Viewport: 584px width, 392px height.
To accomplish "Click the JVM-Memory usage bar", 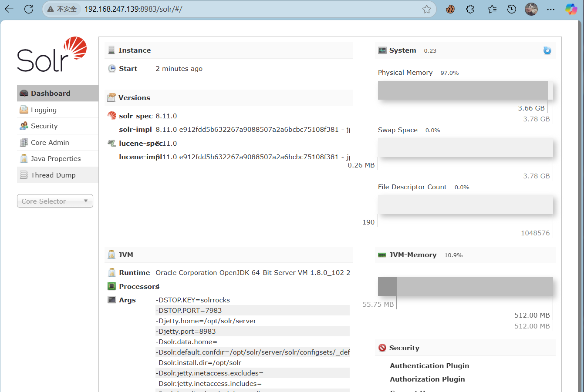I will click(466, 287).
